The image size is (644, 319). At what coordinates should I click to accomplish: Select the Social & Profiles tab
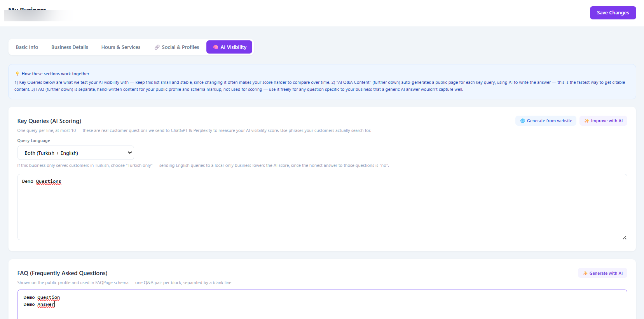[x=177, y=47]
